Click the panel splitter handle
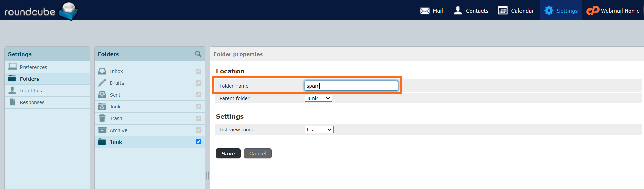 point(207,175)
